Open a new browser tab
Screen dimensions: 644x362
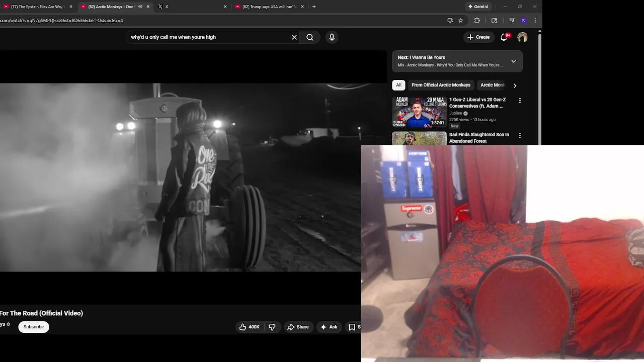tap(314, 7)
